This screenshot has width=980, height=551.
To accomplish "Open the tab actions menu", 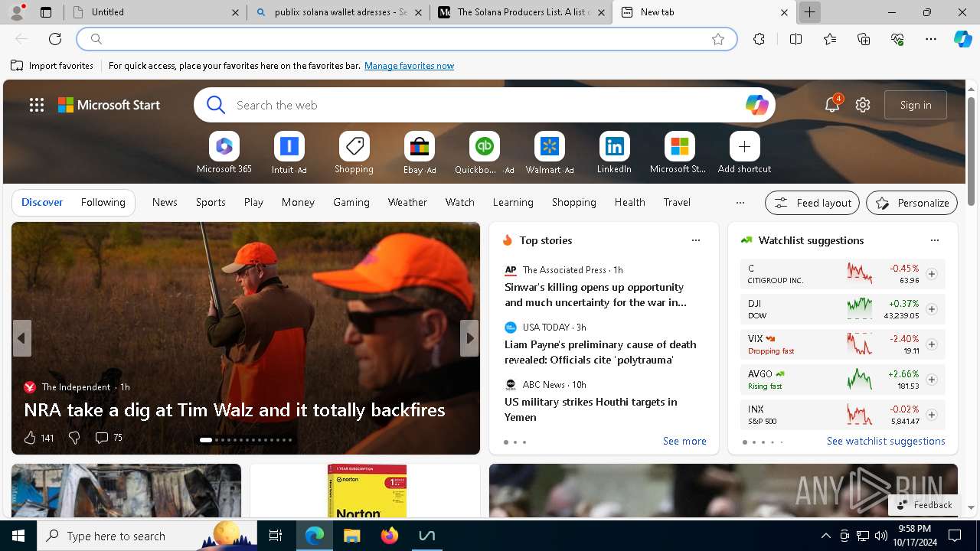I will (46, 12).
